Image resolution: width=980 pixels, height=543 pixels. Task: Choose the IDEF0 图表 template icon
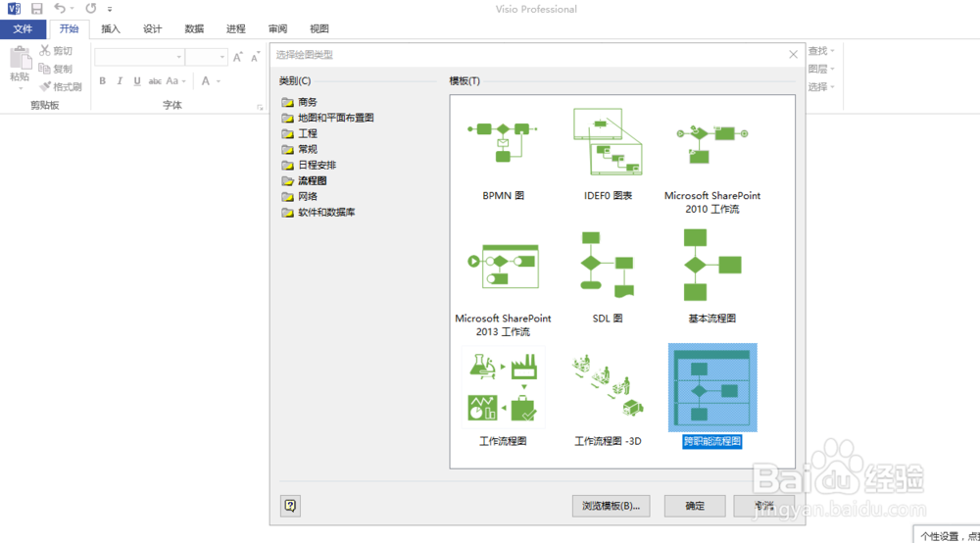pyautogui.click(x=608, y=142)
